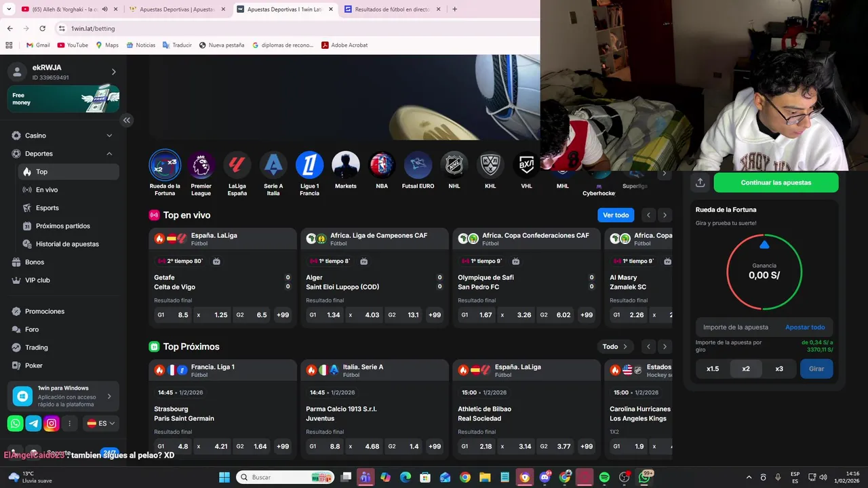868x488 pixels.
Task: Go back in browser
Action: [x=9, y=28]
